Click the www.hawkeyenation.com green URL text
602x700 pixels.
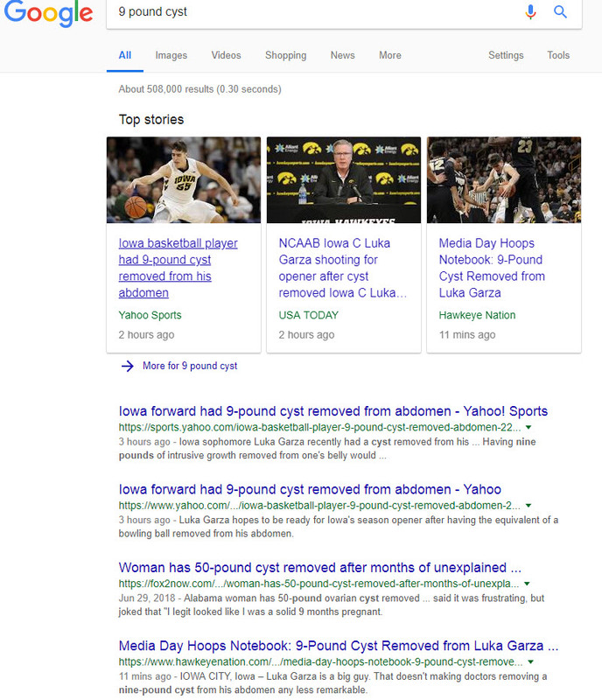[x=320, y=662]
